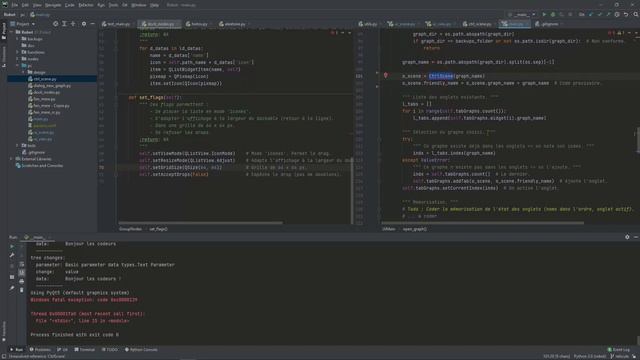Open Search Everywhere magnifier icon
Viewport: 640px width, 360px height.
point(636,14)
